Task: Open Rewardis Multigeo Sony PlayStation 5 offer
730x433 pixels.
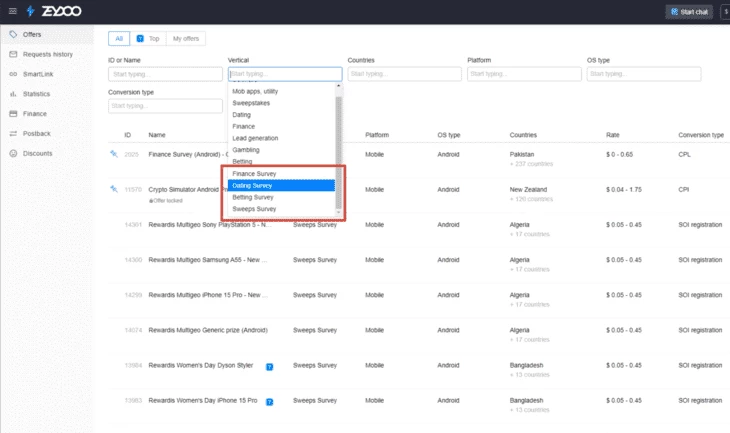Action: [x=210, y=224]
